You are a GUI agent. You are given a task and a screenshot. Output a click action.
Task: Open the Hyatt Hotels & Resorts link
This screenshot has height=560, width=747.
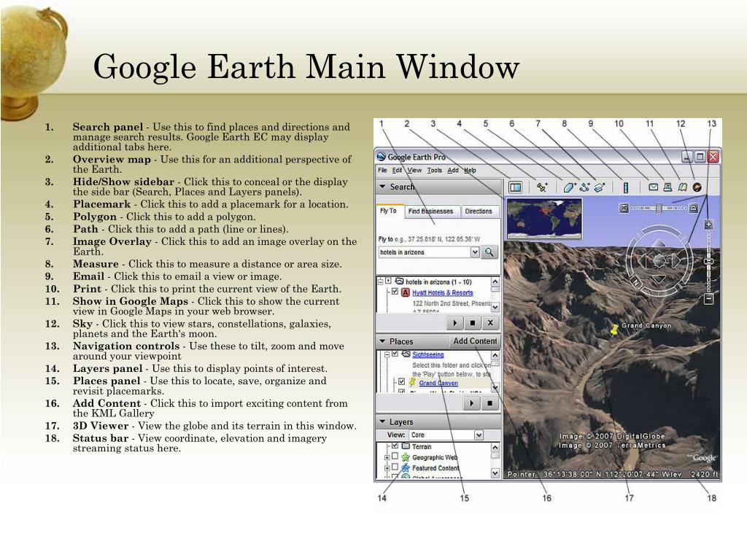(x=443, y=293)
